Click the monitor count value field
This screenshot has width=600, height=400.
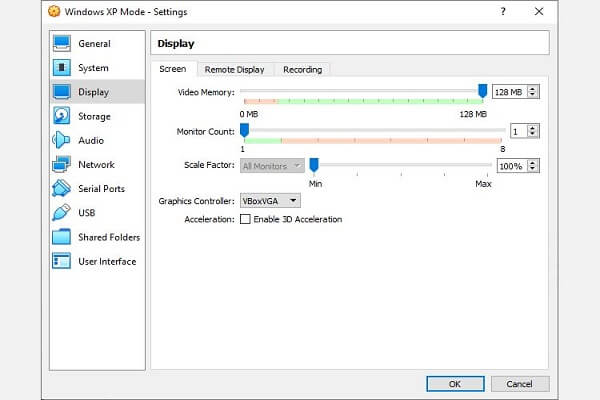(518, 131)
